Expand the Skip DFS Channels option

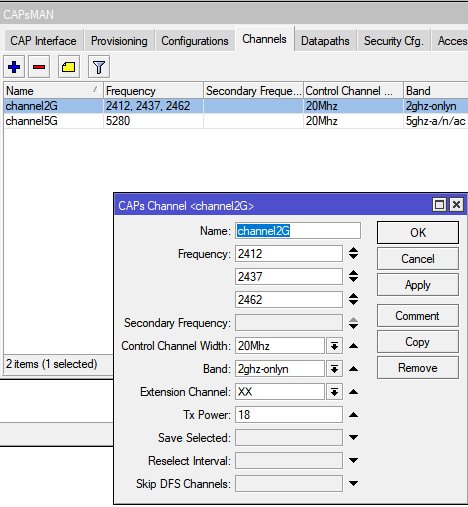[353, 483]
